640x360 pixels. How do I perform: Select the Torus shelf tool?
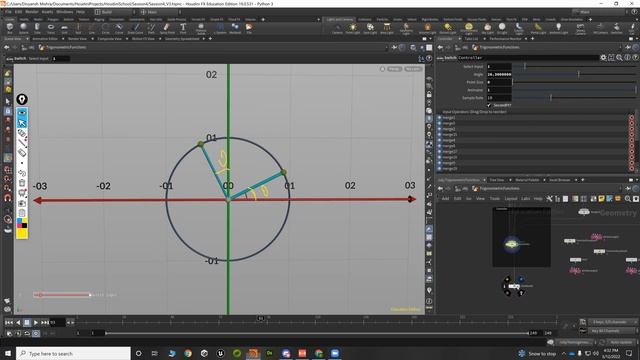point(51,28)
